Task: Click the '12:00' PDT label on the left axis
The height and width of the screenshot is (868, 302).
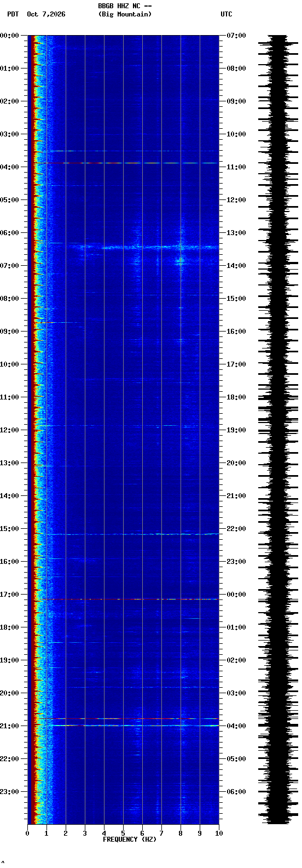Action: coord(9,430)
